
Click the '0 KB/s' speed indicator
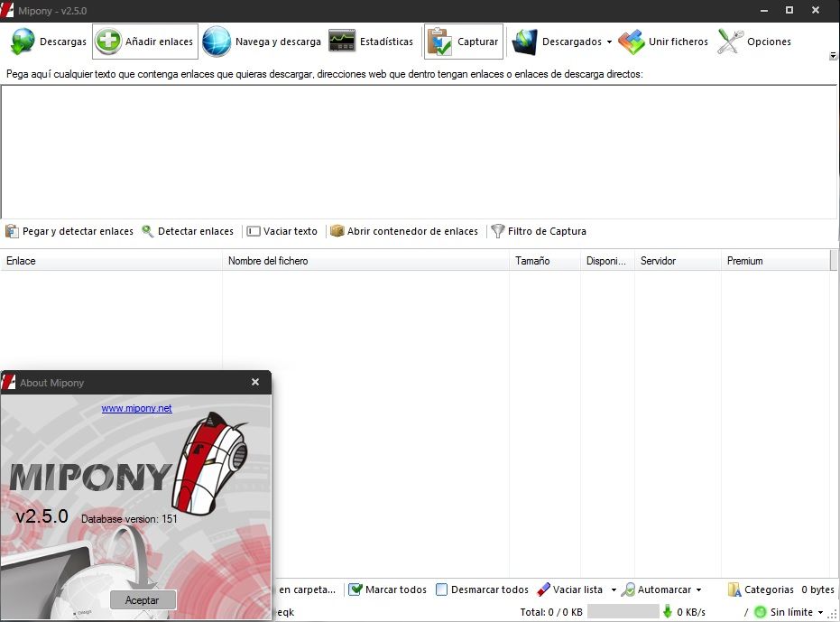691,612
